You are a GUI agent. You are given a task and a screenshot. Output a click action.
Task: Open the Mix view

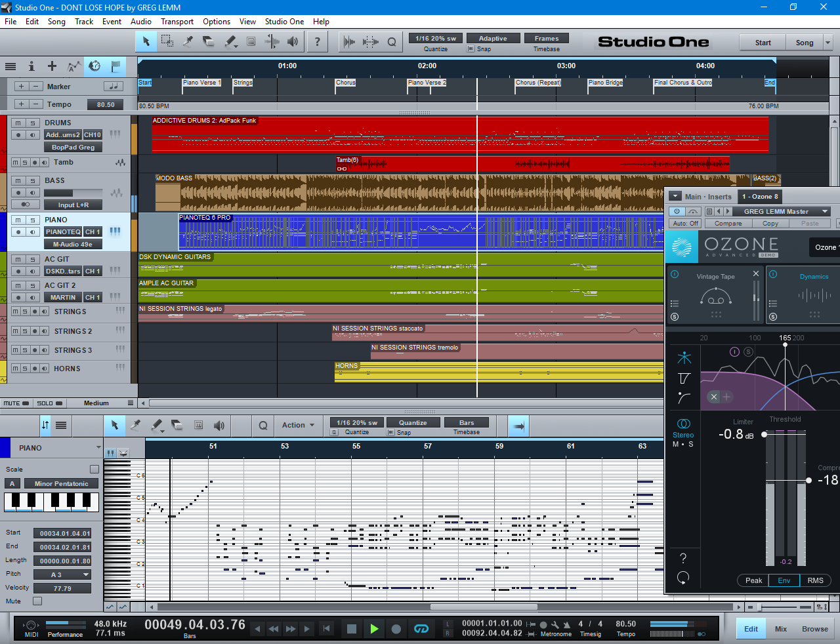[780, 629]
